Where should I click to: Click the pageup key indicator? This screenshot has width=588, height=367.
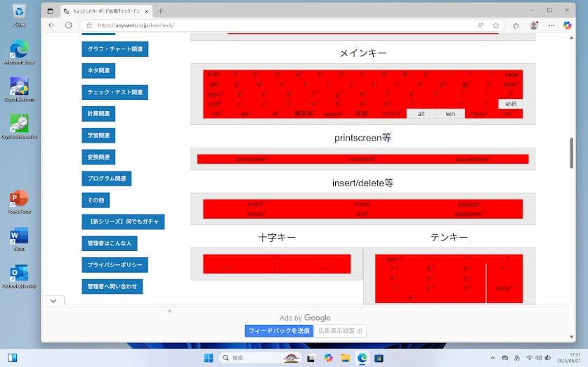coord(469,204)
